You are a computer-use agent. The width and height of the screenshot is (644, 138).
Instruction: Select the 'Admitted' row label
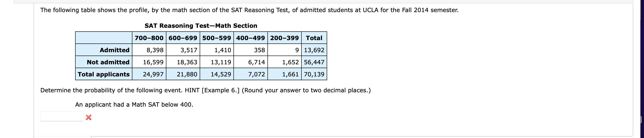[115, 50]
